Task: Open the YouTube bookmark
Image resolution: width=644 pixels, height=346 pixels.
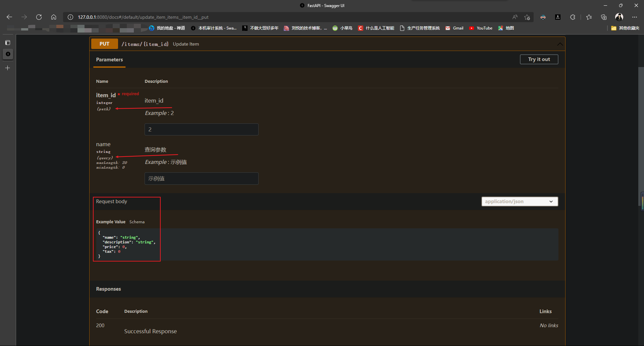Action: 481,28
